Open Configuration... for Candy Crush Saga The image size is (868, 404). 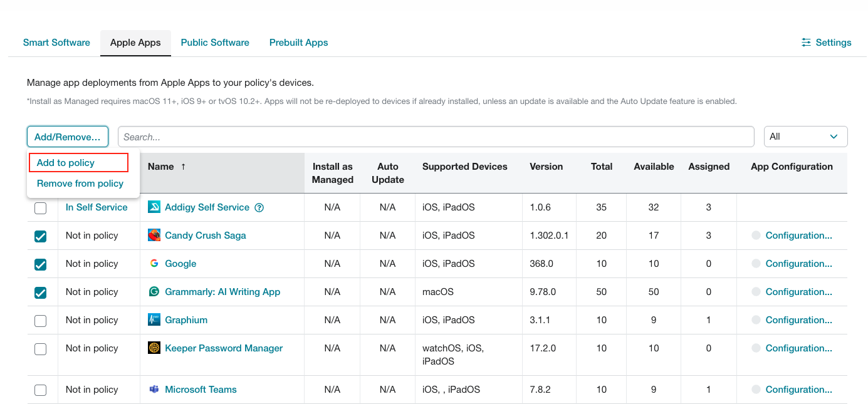pyautogui.click(x=799, y=236)
